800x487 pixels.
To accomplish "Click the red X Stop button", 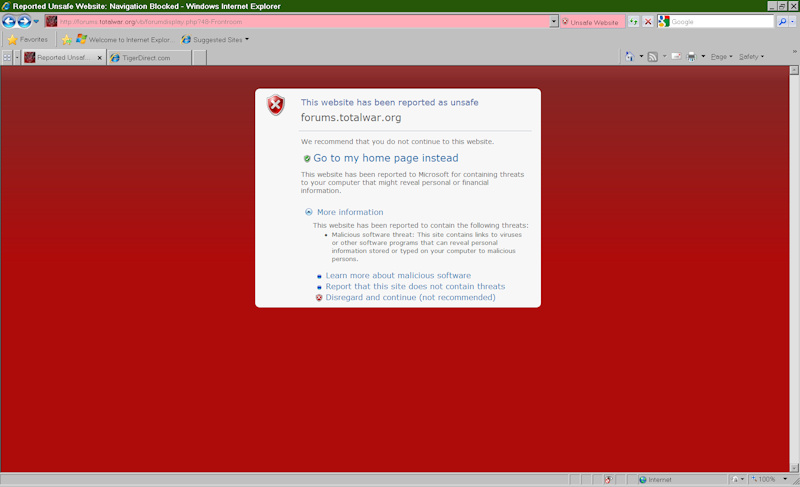I will click(647, 21).
